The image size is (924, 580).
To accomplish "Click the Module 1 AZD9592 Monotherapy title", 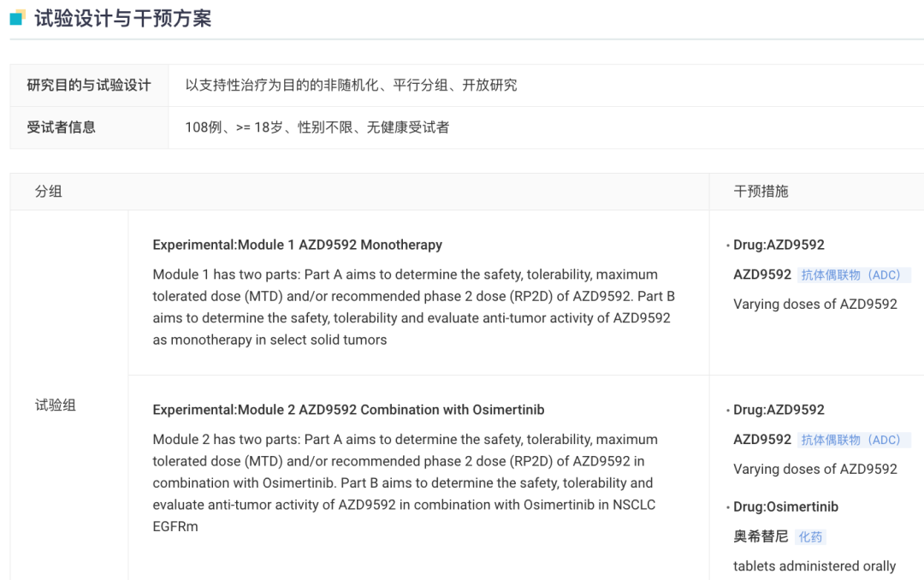I will [x=298, y=245].
